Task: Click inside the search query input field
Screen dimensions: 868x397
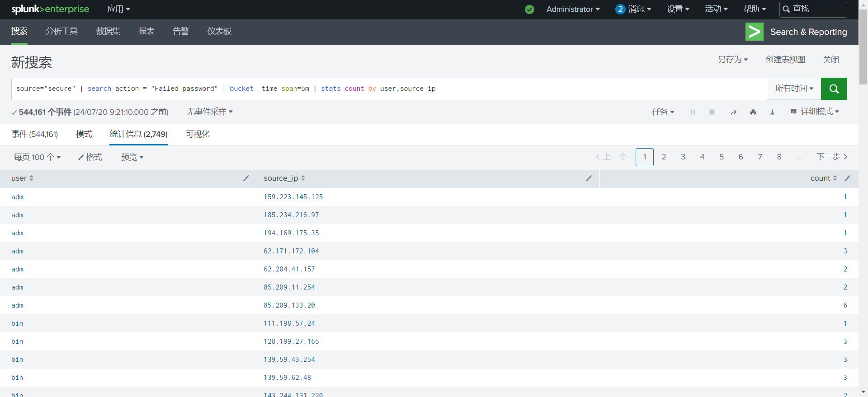Action: 588,89
